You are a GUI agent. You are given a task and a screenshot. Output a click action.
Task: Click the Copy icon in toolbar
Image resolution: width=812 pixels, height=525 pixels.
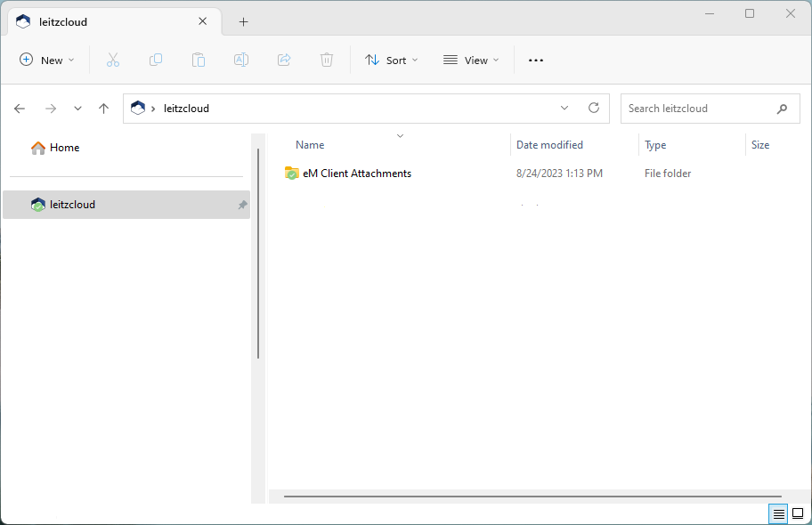[x=156, y=60]
